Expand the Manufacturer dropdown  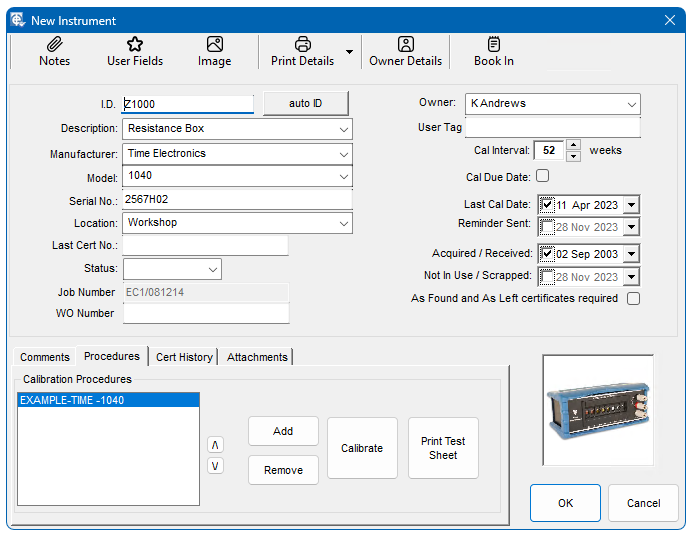pyautogui.click(x=344, y=154)
